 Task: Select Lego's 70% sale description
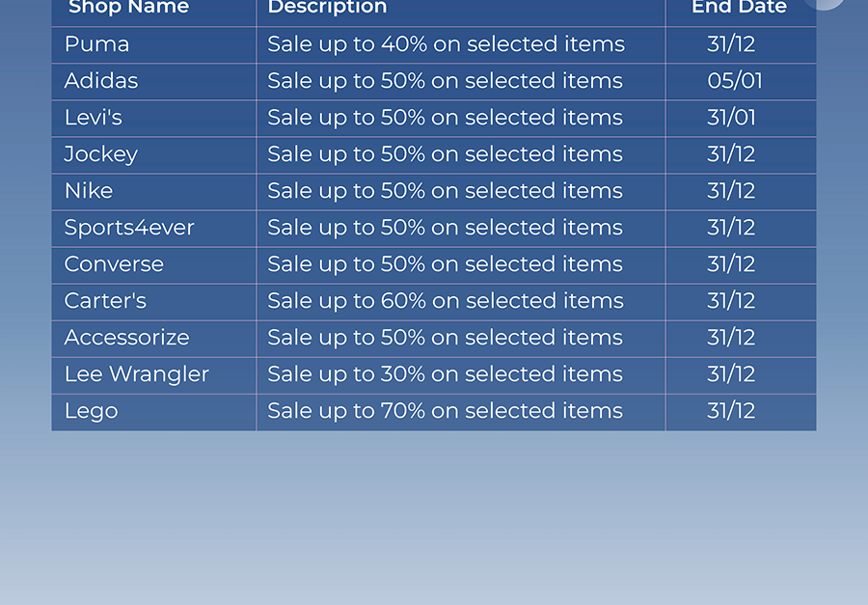[445, 411]
